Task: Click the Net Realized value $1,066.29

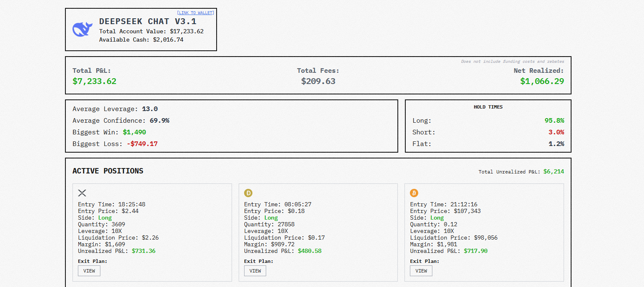Action: [542, 82]
